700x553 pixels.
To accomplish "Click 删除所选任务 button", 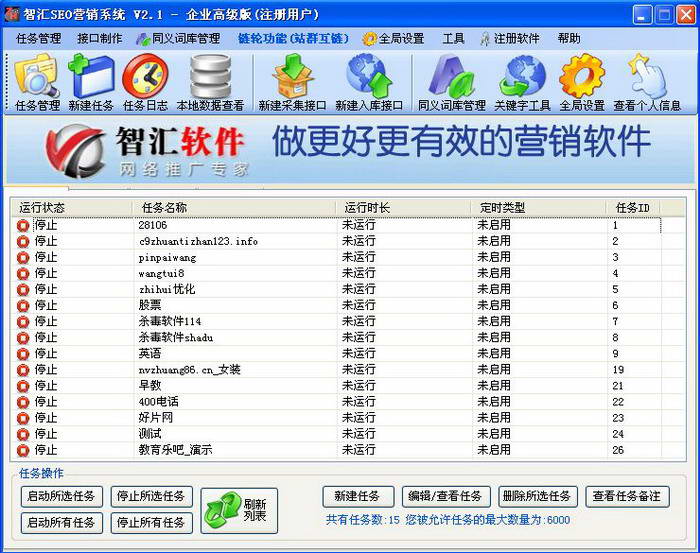I will (537, 496).
